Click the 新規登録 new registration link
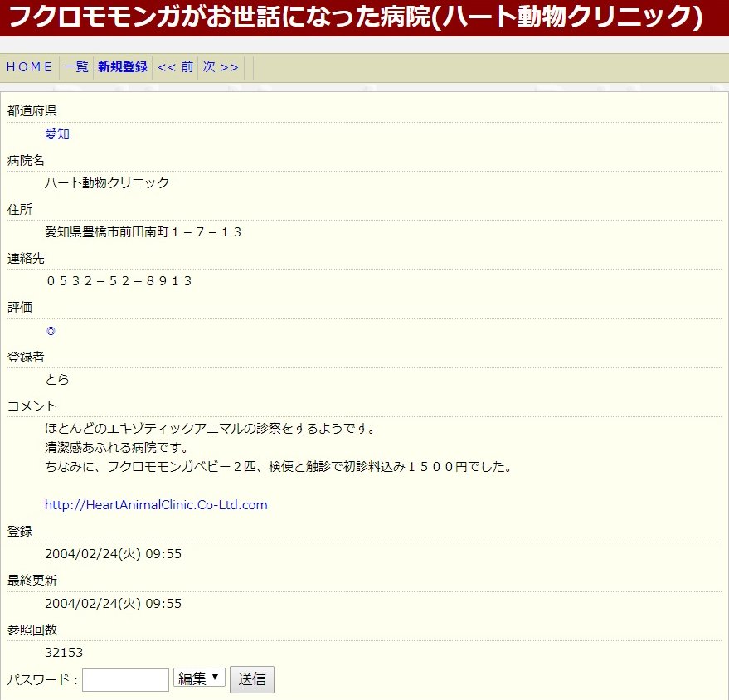The width and height of the screenshot is (729, 700). point(123,67)
